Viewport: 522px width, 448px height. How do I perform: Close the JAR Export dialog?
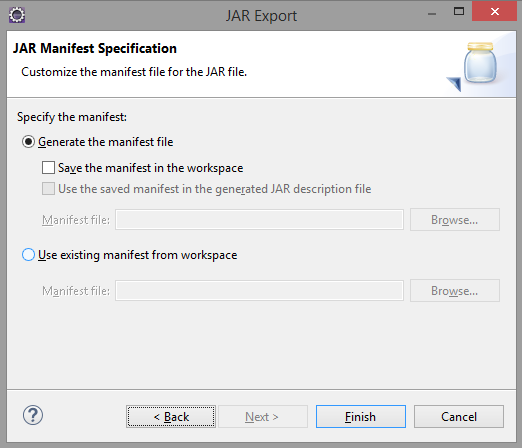[495, 11]
